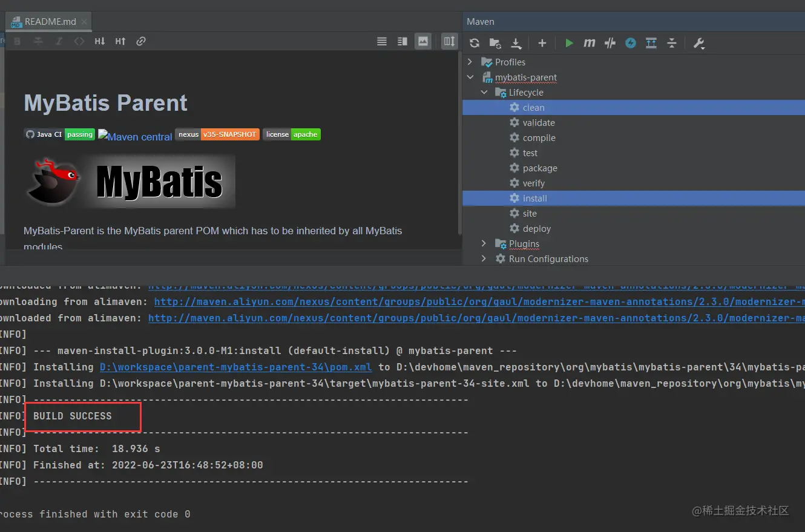The image size is (805, 532).
Task: Collapse the Lifecycle node
Action: [484, 92]
